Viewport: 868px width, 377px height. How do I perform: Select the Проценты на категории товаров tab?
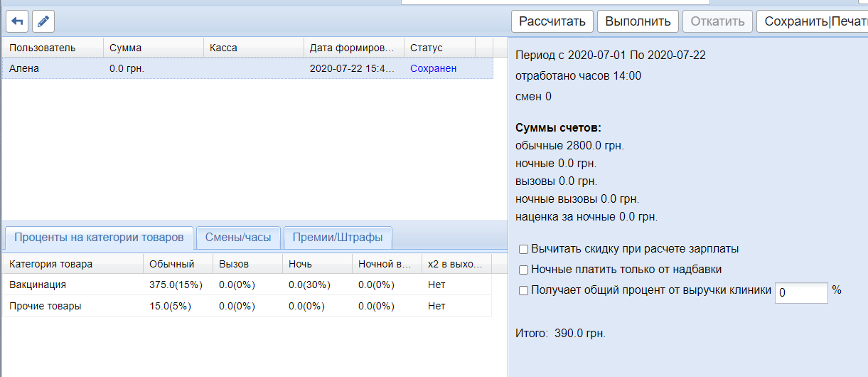(x=100, y=237)
